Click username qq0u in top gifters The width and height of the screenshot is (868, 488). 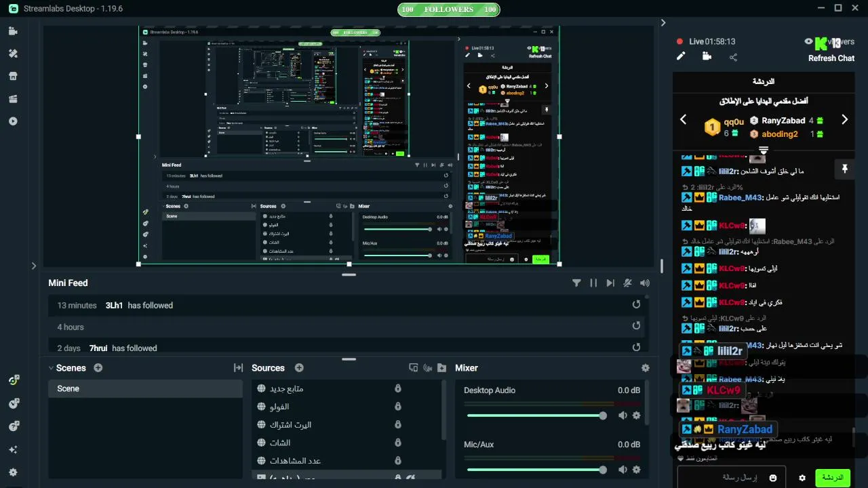(x=734, y=122)
